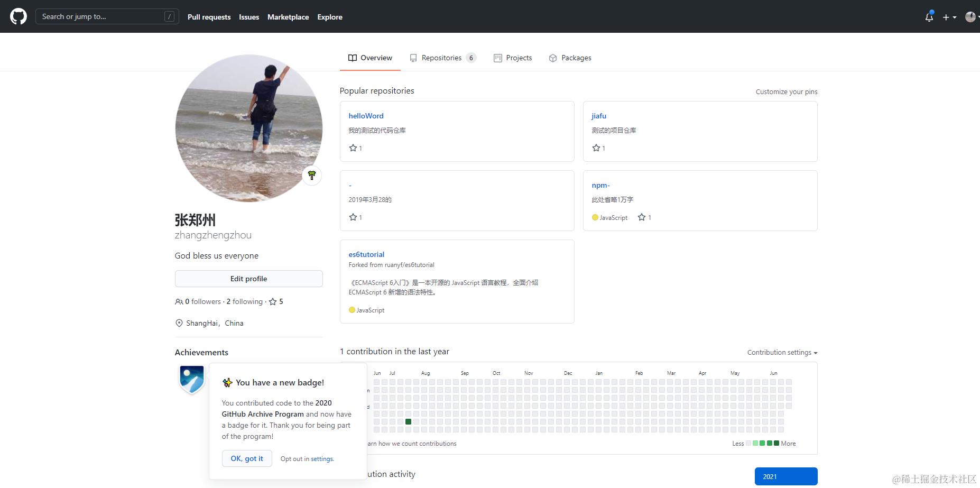The image size is (980, 488).
Task: Click the slash shortcut hint in search box
Action: (169, 16)
